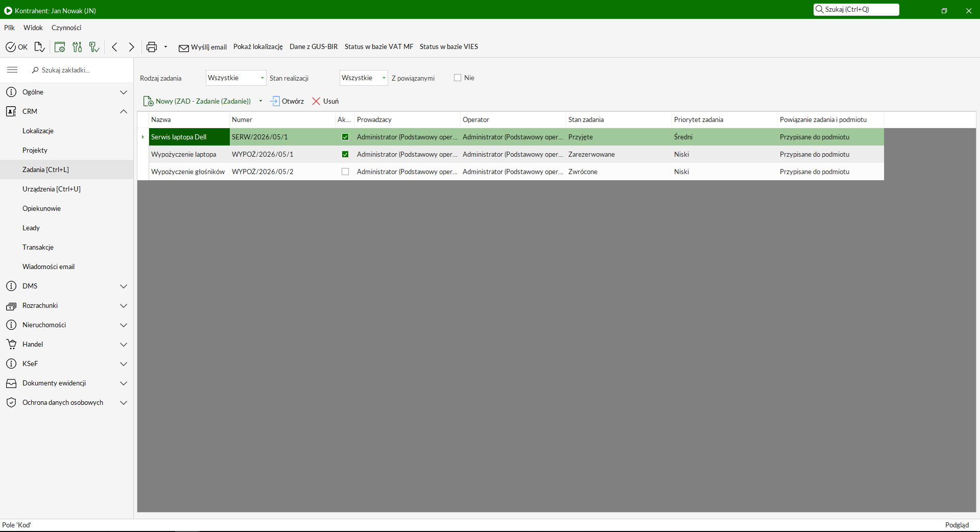Screen dimensions: 980x532
Task: Select the Wypożyczenie głośników row name
Action: (188, 172)
